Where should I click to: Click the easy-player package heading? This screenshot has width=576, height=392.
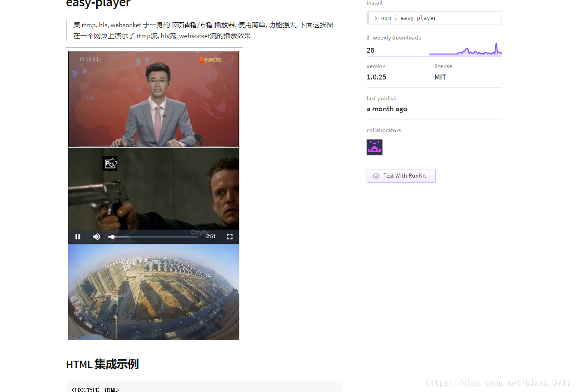coord(98,4)
